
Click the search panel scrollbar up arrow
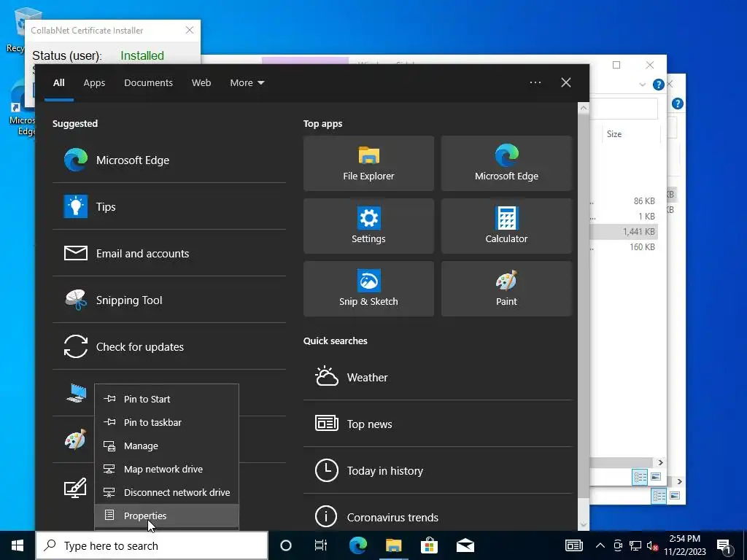(583, 108)
